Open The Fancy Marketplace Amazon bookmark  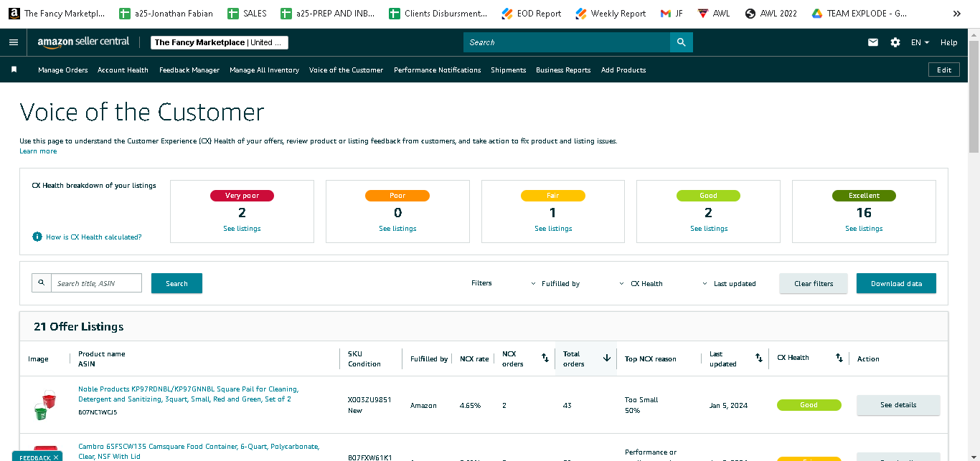pos(57,14)
